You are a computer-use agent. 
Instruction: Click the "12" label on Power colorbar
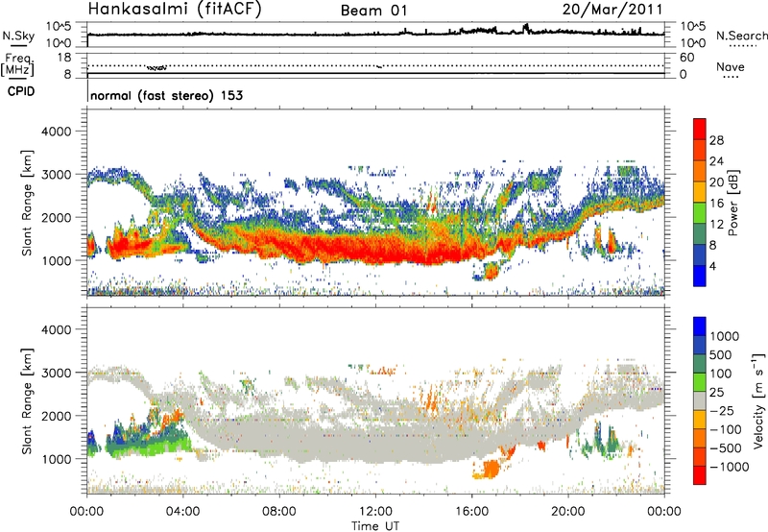click(x=716, y=225)
